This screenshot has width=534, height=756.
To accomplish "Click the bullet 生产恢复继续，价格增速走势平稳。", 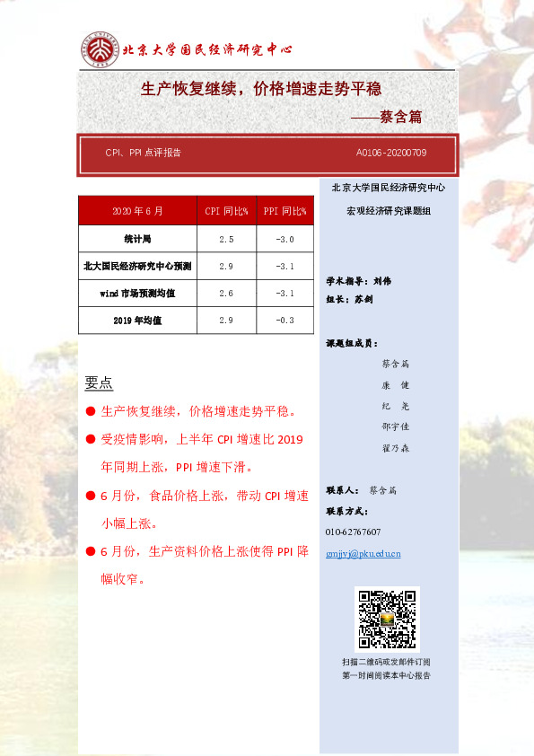I will pyautogui.click(x=198, y=411).
